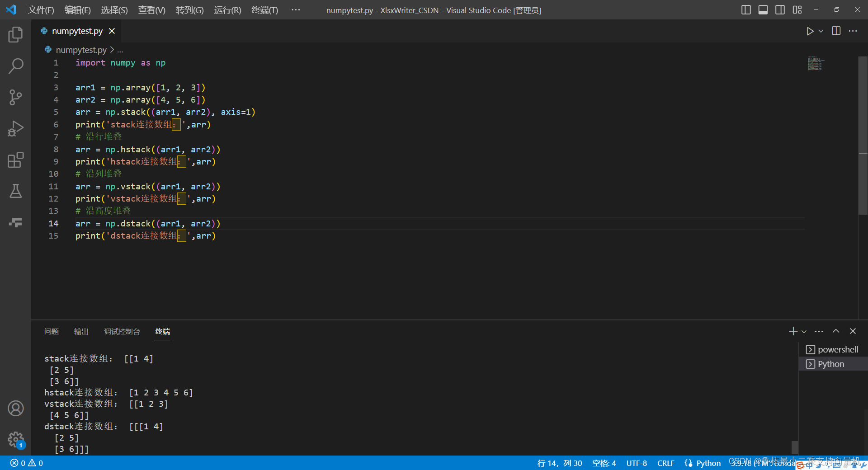Show more menu items via ellipsis
Screen dimensions: 868x470
296,10
